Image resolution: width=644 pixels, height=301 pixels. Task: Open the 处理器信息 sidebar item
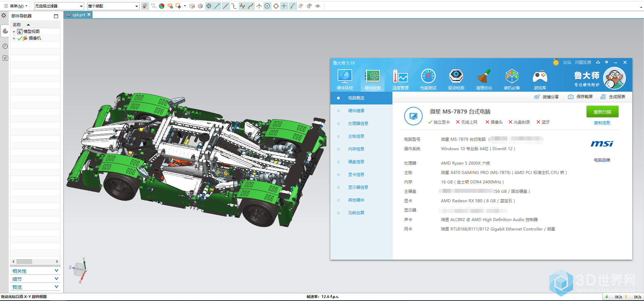click(x=361, y=124)
